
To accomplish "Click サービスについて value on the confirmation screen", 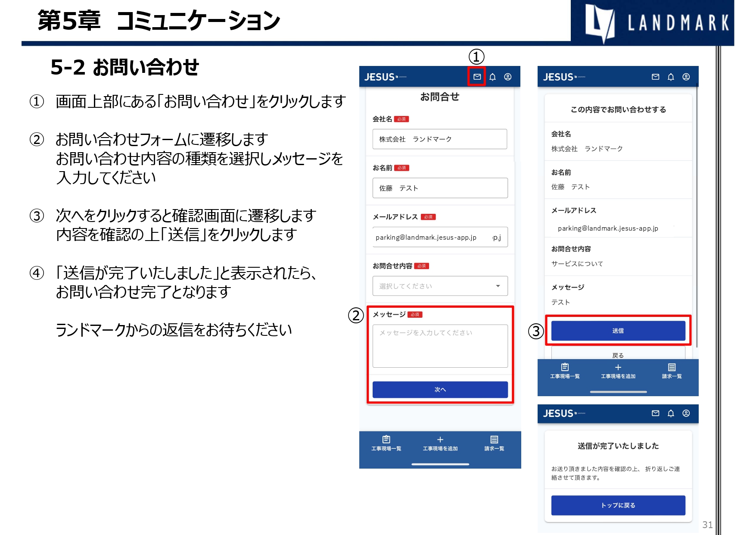I will point(577,263).
